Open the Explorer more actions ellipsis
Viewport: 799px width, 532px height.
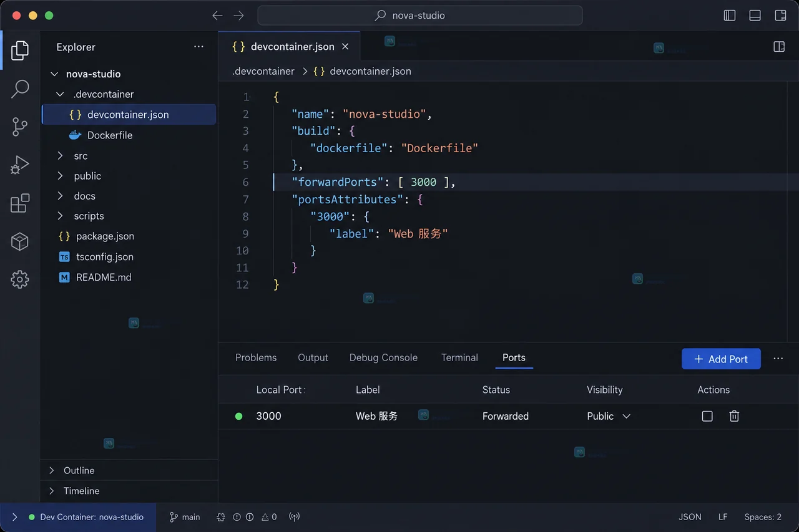(199, 47)
